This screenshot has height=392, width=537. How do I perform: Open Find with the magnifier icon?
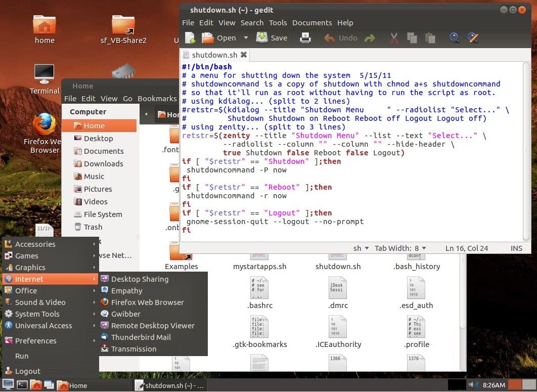pos(455,38)
